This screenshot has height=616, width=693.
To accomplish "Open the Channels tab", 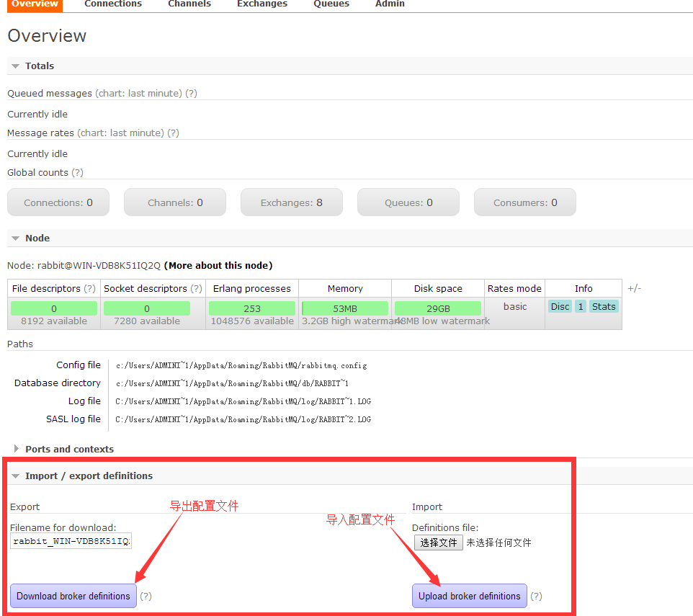I will click(189, 4).
